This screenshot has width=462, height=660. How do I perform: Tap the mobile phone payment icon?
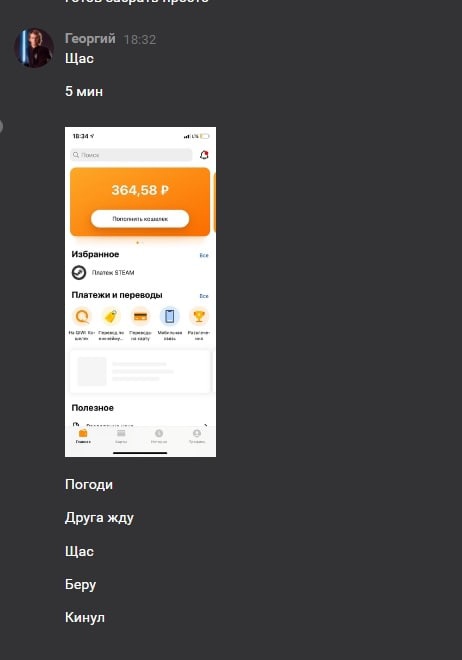pyautogui.click(x=170, y=316)
